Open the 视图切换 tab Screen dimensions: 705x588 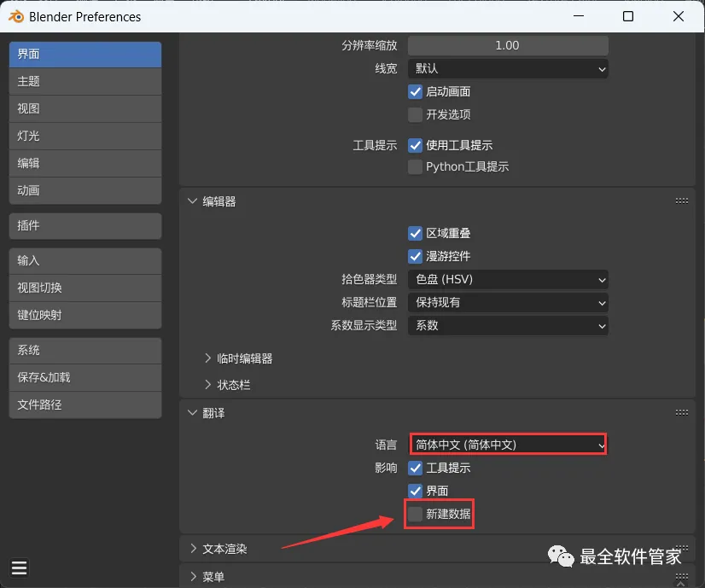(85, 288)
